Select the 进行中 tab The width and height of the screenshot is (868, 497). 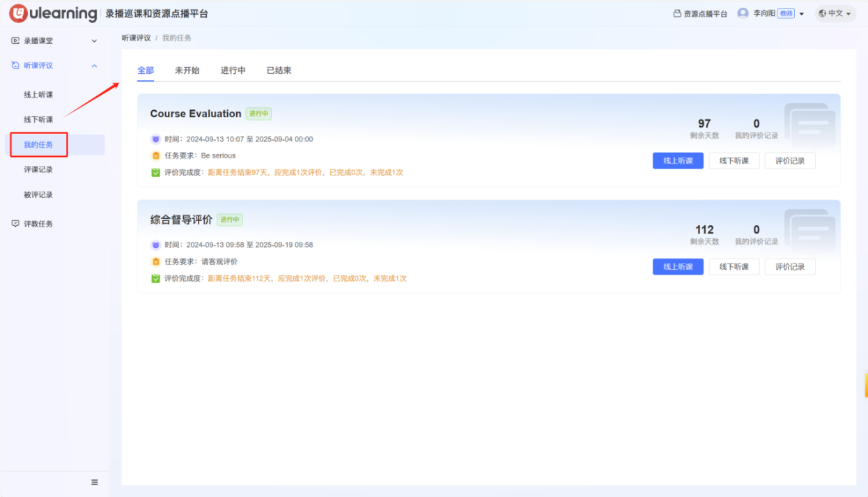tap(233, 70)
